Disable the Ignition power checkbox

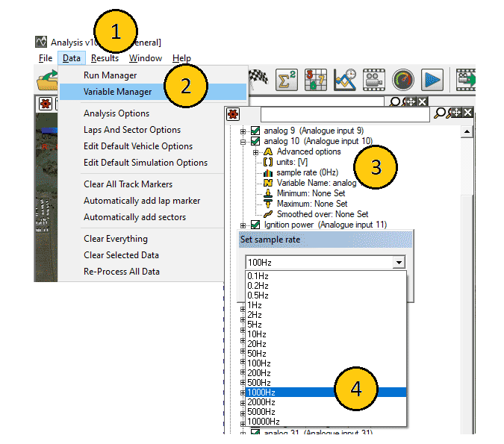pos(255,225)
